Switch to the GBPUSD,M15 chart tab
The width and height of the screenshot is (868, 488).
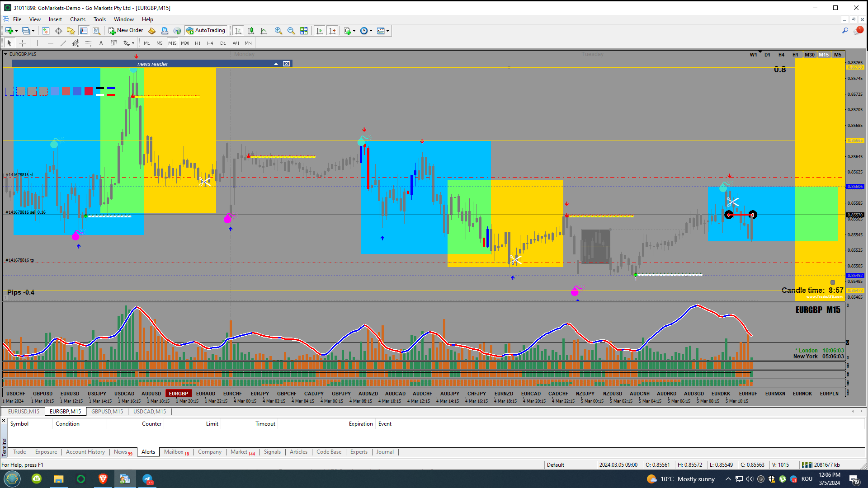[x=107, y=412]
